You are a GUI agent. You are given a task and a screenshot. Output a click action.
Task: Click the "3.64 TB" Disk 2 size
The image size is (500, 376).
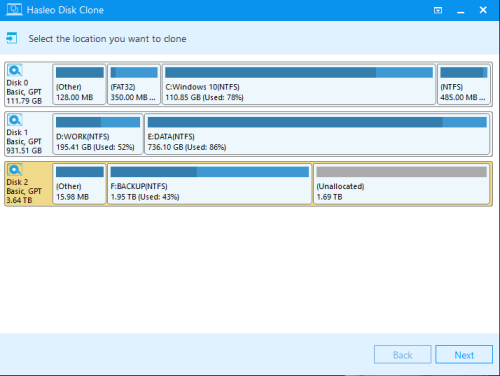coord(19,200)
